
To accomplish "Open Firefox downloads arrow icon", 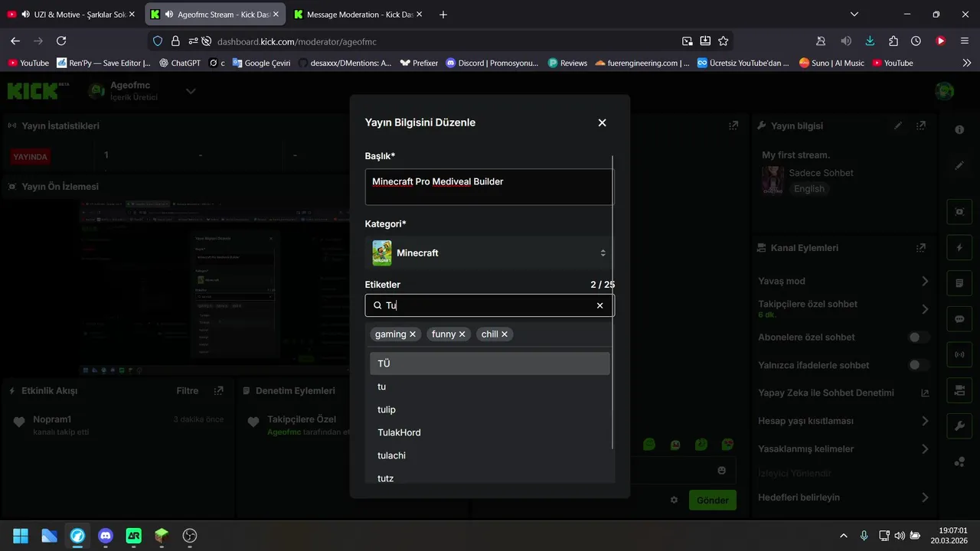I will tap(870, 41).
